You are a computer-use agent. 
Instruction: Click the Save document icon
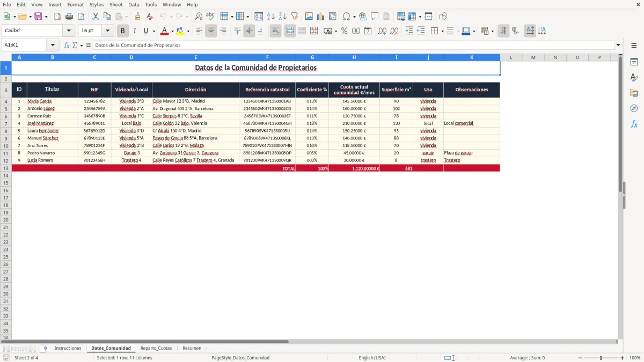pos(38,17)
